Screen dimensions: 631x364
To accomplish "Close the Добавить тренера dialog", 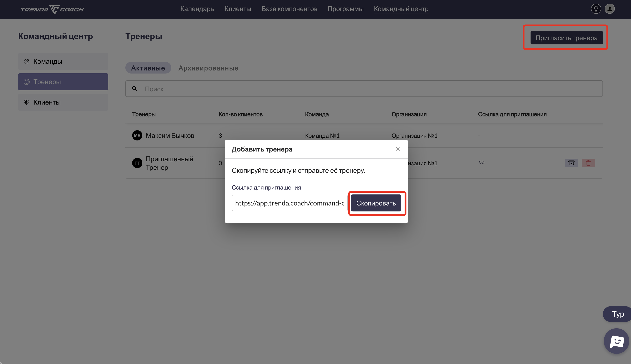I will tap(398, 149).
